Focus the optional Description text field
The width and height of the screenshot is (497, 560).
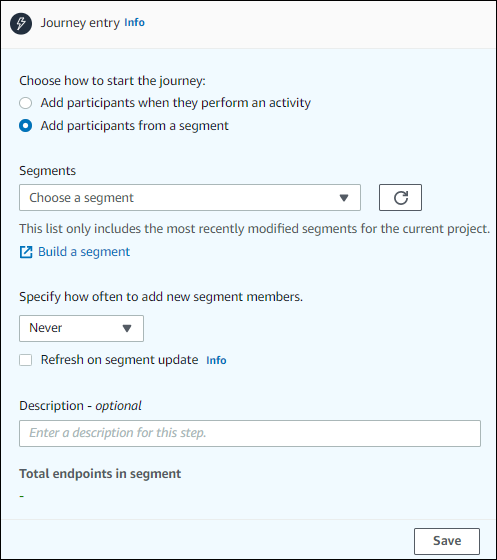point(250,433)
